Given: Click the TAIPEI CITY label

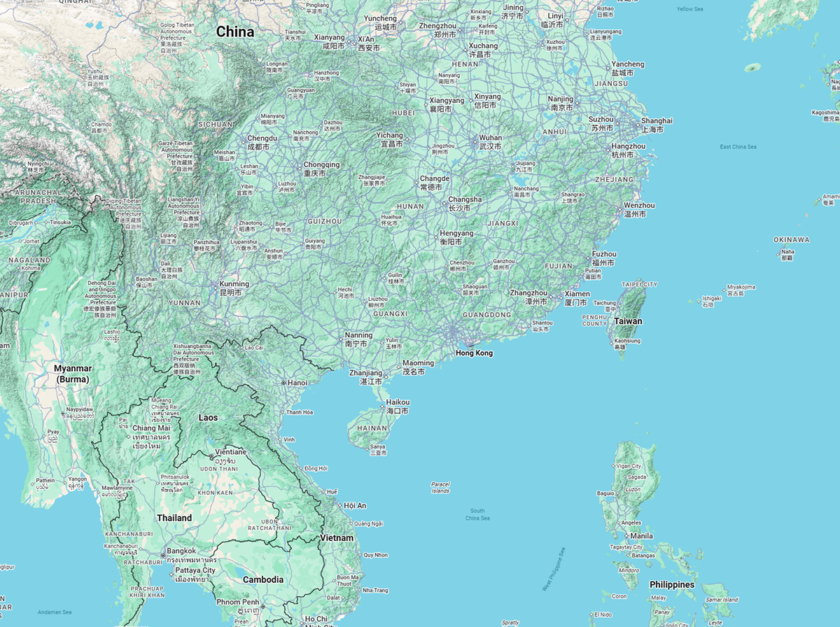Looking at the screenshot, I should click(x=640, y=285).
